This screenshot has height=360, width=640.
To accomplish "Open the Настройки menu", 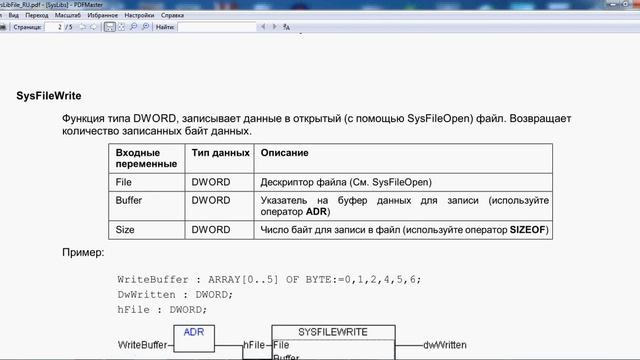I will tap(139, 16).
